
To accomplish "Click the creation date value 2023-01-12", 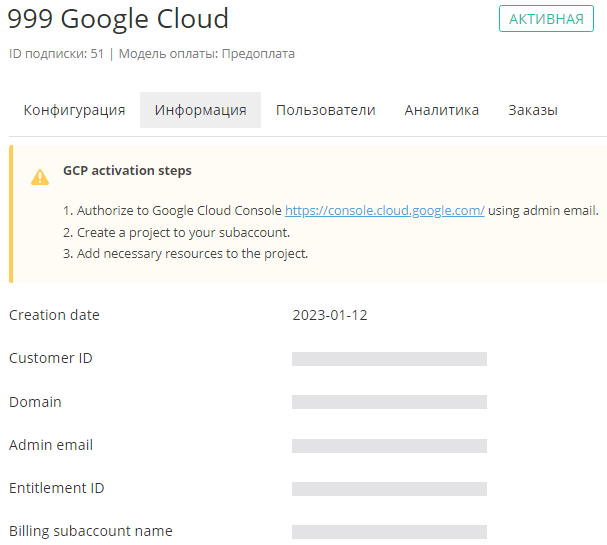I will tap(330, 315).
